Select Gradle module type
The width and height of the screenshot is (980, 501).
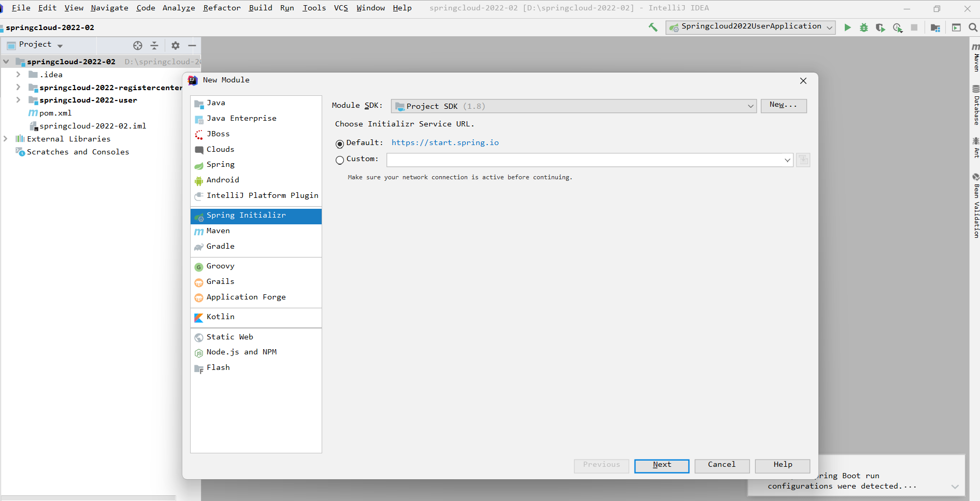point(256,247)
